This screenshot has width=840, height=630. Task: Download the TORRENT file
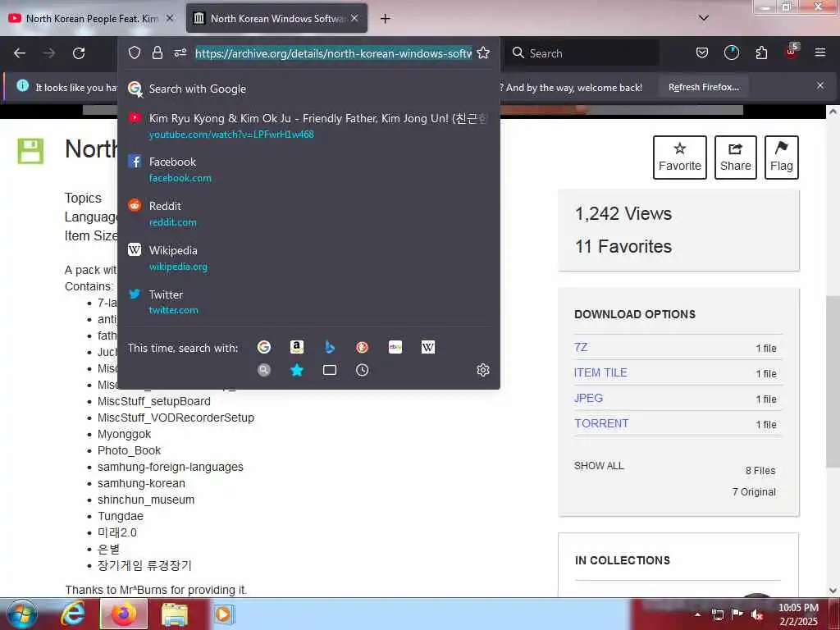tap(601, 423)
